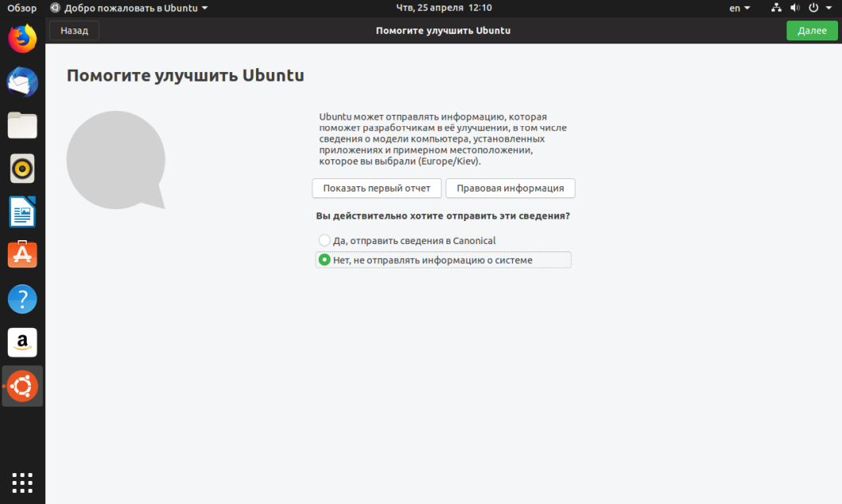Click the green 'Далее' button

pyautogui.click(x=812, y=31)
